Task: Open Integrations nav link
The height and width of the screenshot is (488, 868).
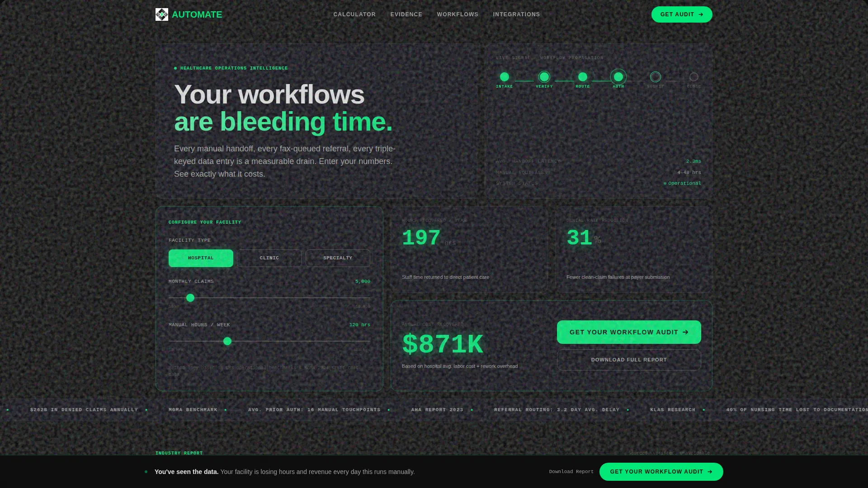Action: click(x=516, y=14)
